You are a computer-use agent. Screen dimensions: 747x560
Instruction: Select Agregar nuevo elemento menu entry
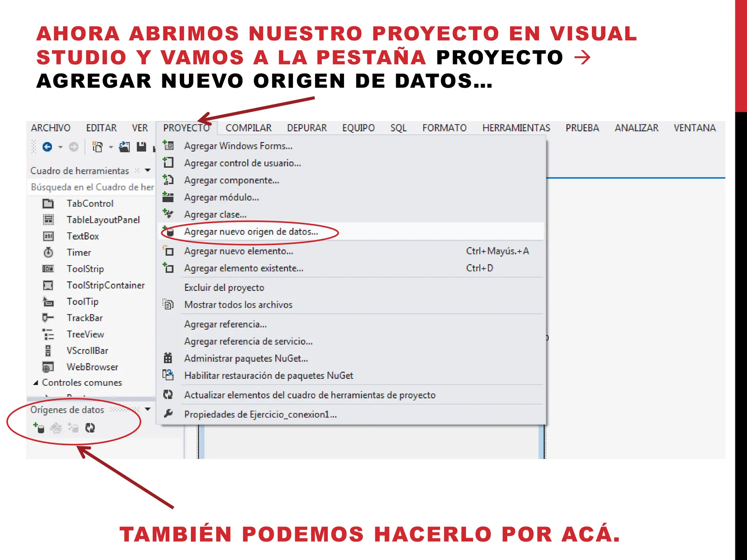[x=351, y=251]
